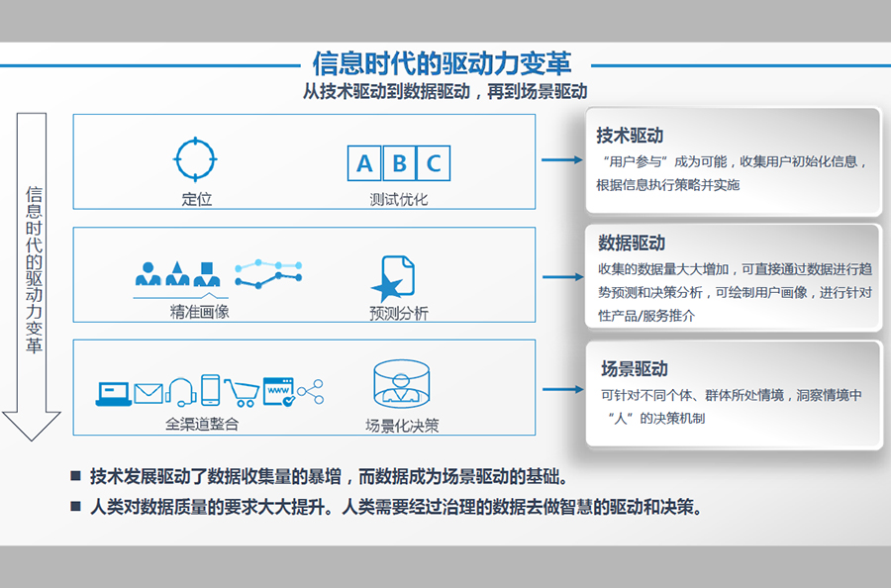Click the crosshair 定位 icon

(x=195, y=158)
